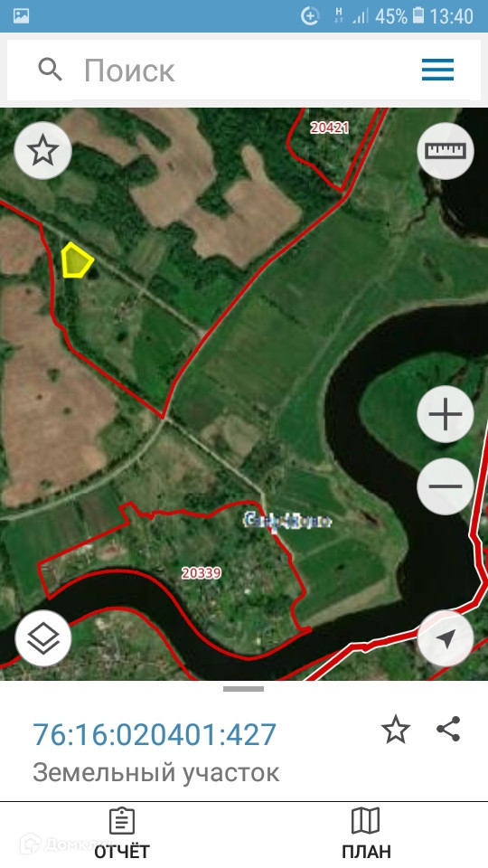Tap the search magnifier icon

(51, 71)
